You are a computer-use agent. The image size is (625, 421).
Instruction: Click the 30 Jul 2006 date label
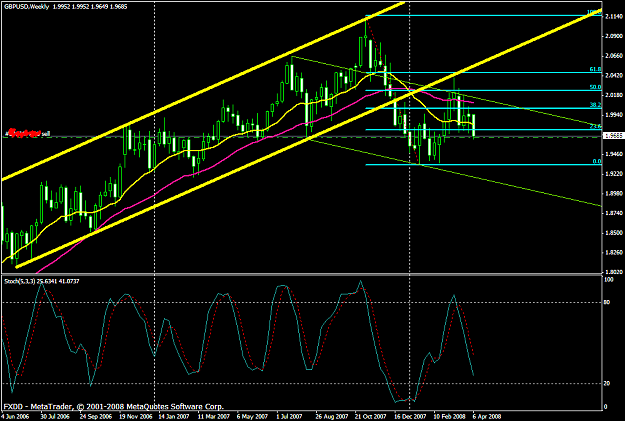tap(55, 417)
